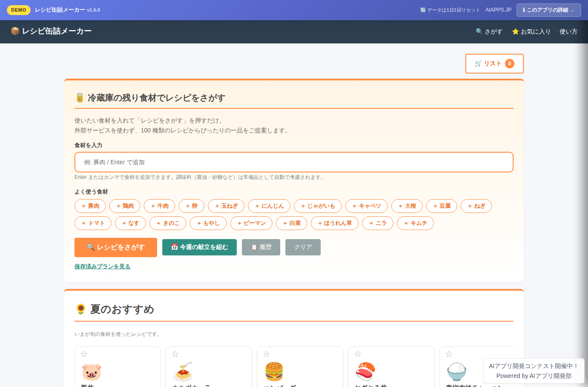Add 白菜 ingredient chip
Image resolution: width=588 pixels, height=387 pixels.
point(291,223)
